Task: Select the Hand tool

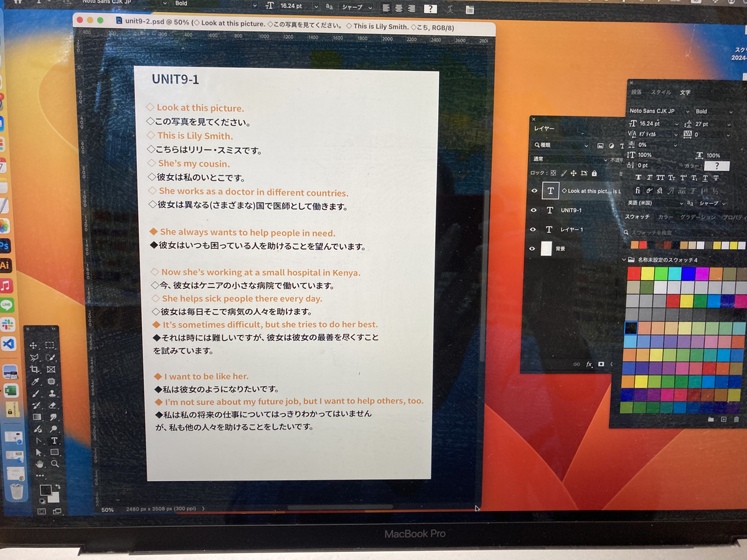Action: (40, 464)
